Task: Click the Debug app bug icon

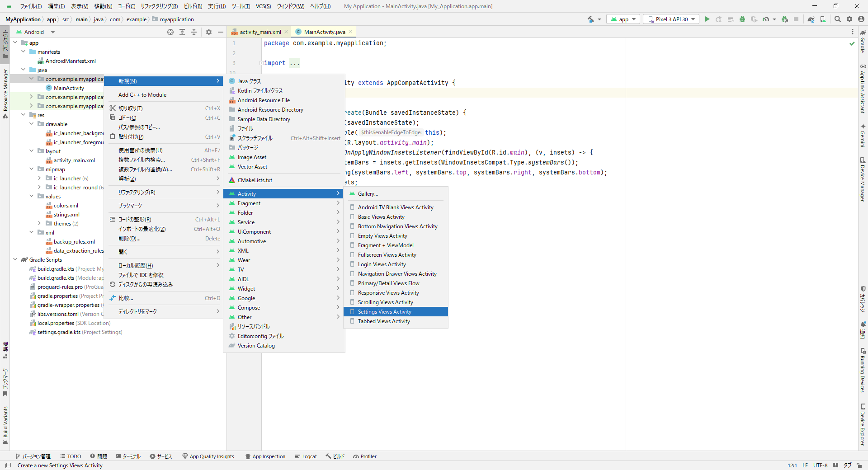Action: (x=742, y=19)
